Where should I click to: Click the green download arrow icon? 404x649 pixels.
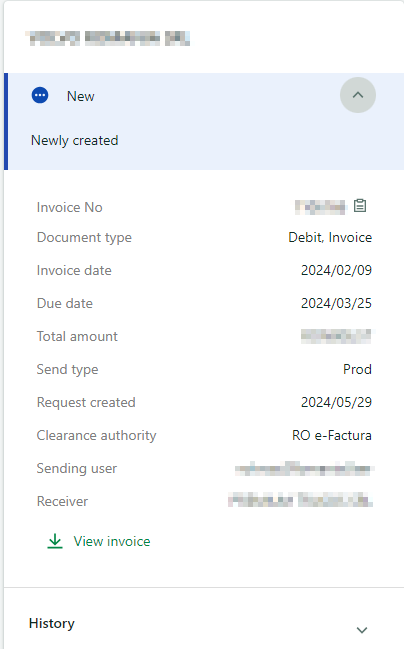pos(55,541)
